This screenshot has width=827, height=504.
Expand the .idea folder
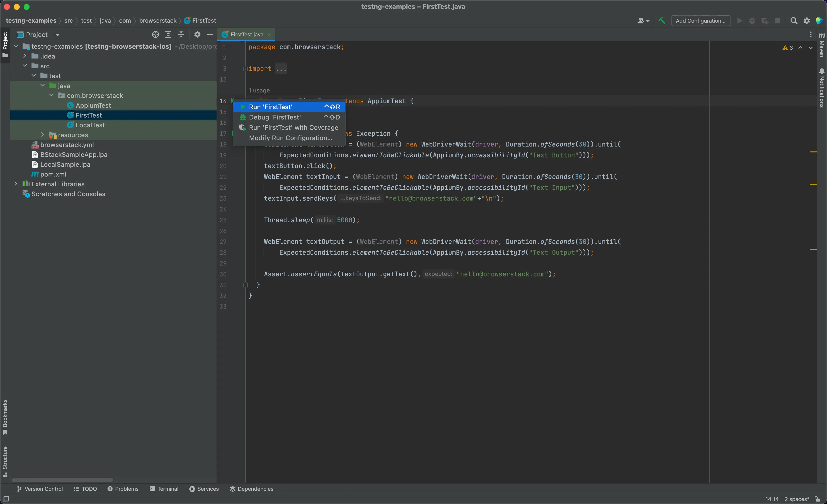pyautogui.click(x=25, y=56)
